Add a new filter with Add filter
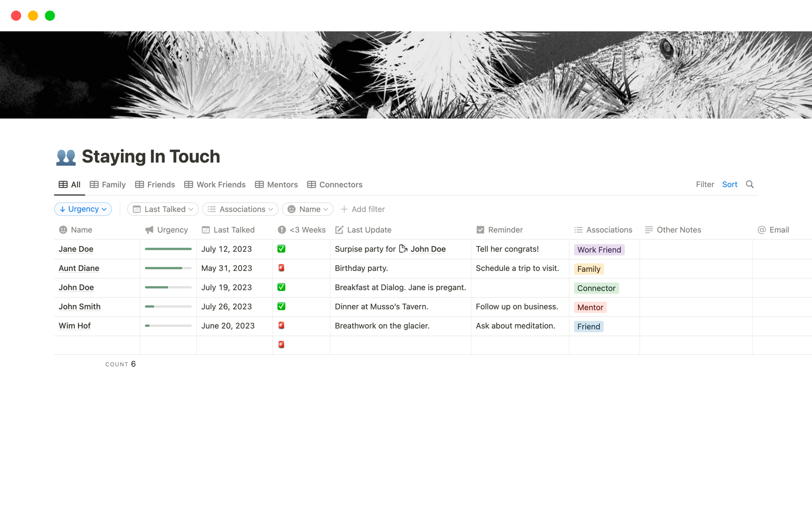The image size is (812, 508). click(363, 209)
